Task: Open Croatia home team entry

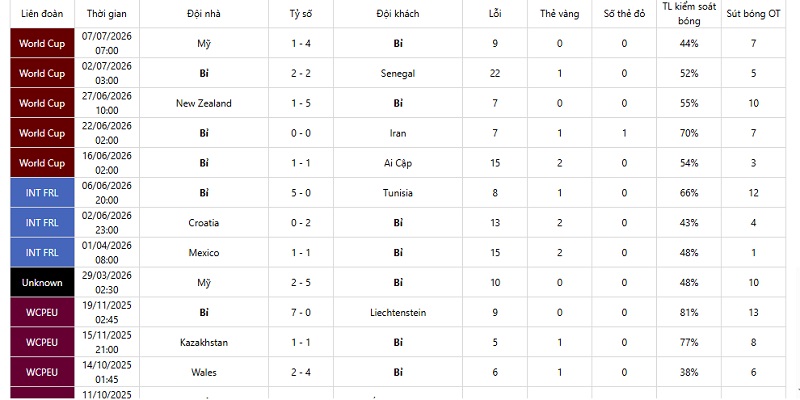Action: pos(204,223)
